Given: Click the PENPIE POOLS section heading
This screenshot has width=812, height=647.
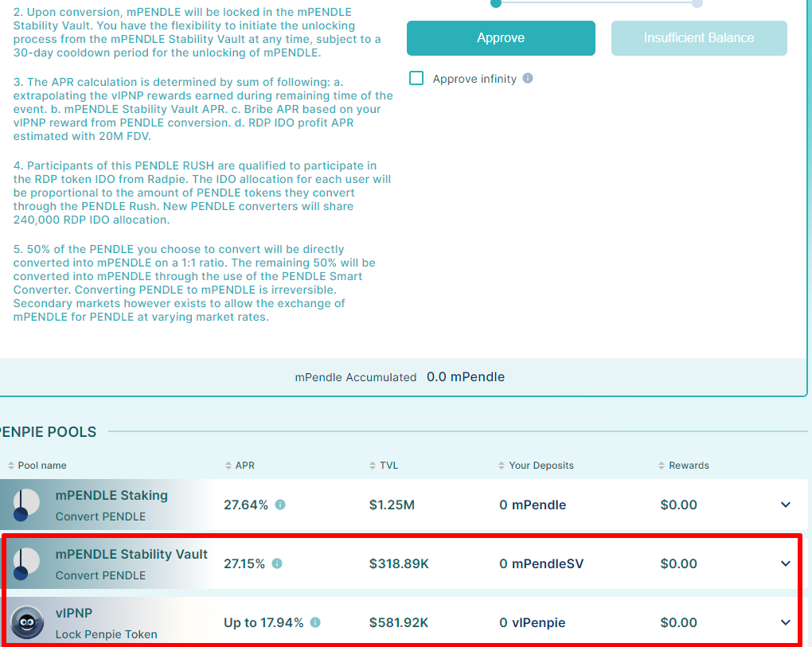Looking at the screenshot, I should point(48,431).
